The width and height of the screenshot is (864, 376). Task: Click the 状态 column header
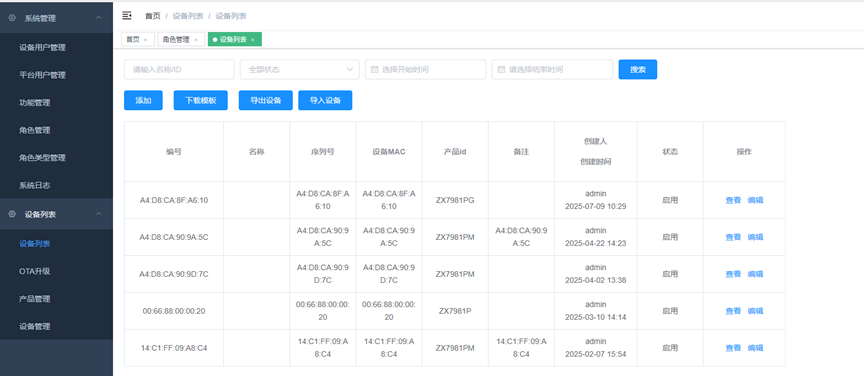(670, 152)
